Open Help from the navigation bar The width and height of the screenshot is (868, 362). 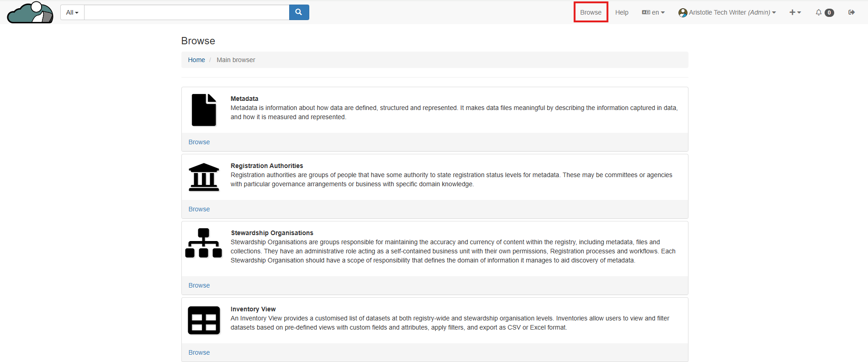pos(622,12)
